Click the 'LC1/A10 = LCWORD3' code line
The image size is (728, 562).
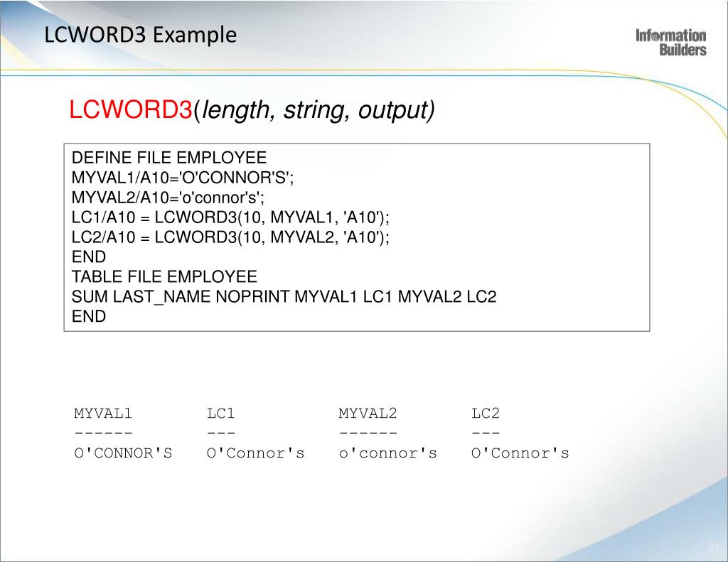(x=230, y=217)
